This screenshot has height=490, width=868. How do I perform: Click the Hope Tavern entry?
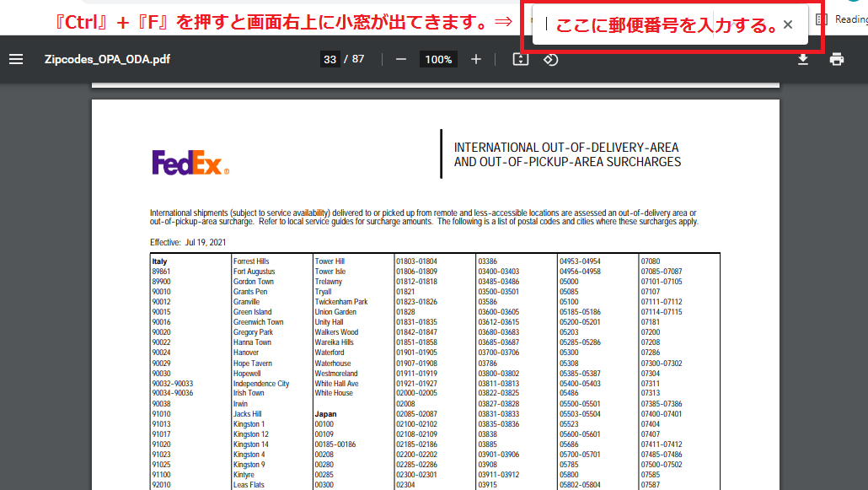tap(253, 363)
